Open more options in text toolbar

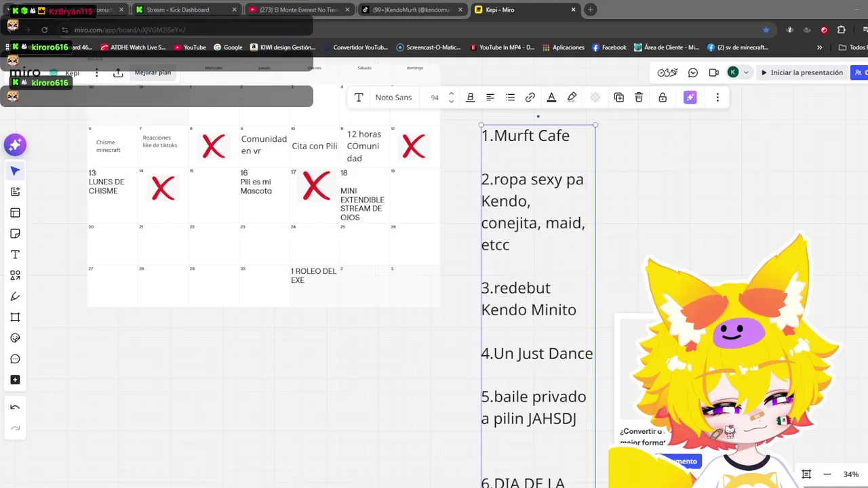point(717,98)
